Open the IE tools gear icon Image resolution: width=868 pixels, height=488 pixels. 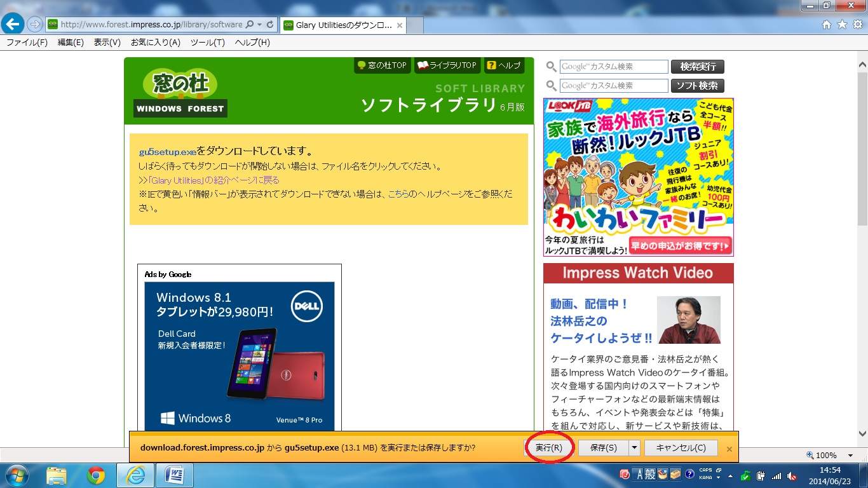(857, 25)
